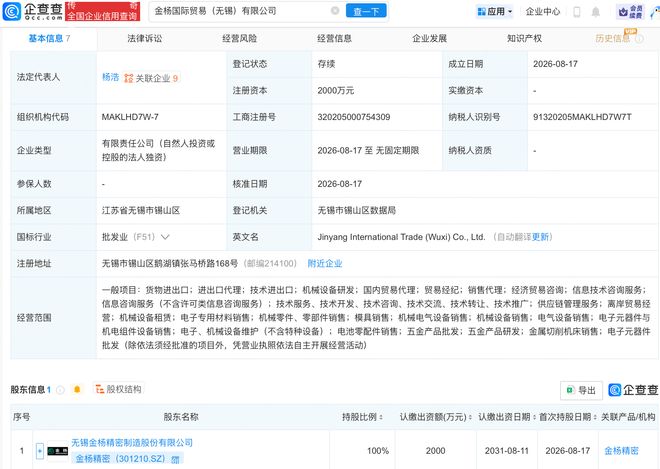Clear the search box with the X icon

click(335, 11)
